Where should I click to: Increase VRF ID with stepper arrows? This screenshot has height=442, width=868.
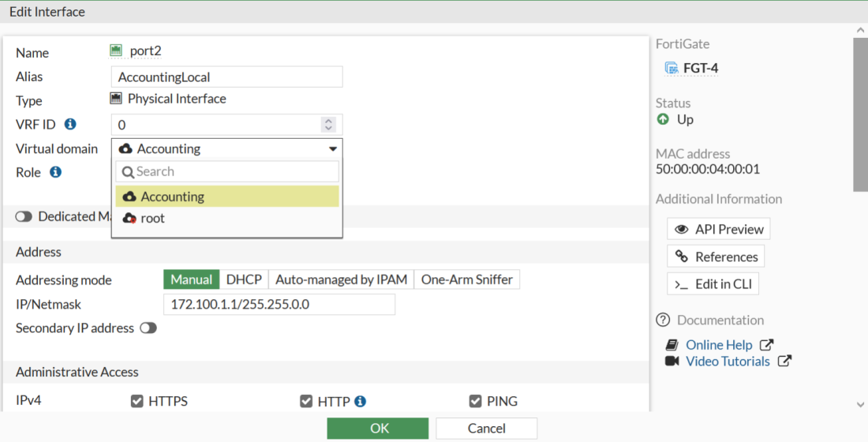329,121
